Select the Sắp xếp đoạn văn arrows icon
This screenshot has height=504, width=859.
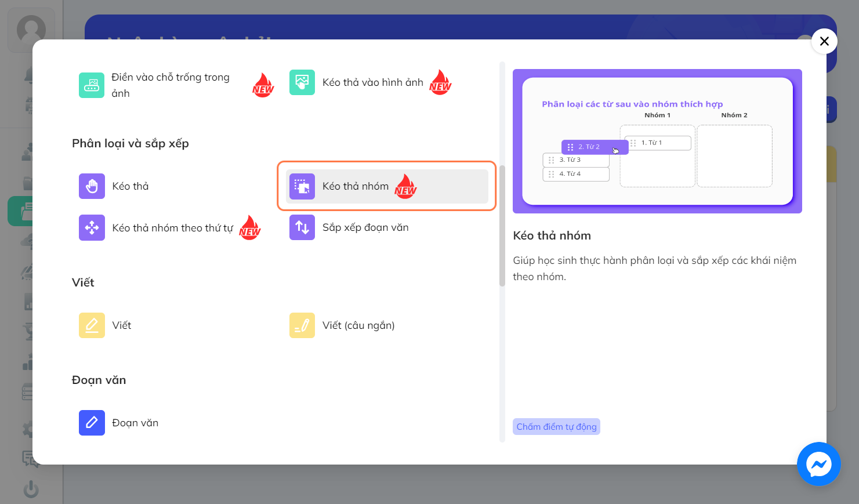point(302,227)
